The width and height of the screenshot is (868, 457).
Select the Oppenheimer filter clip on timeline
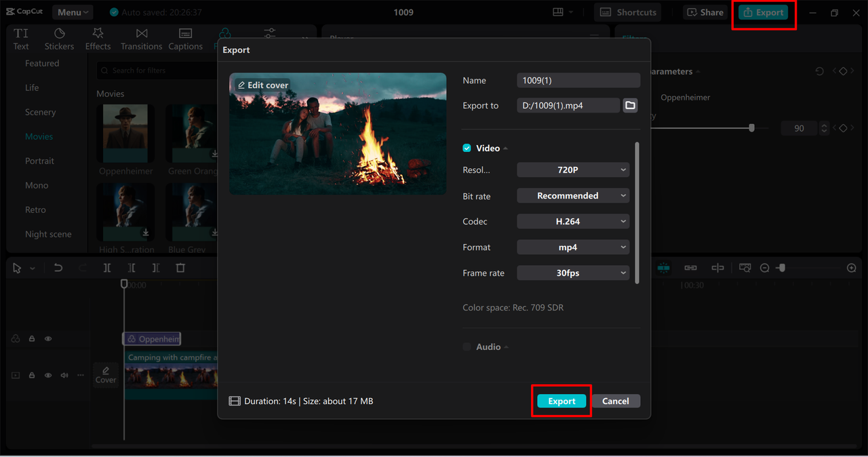tap(152, 338)
